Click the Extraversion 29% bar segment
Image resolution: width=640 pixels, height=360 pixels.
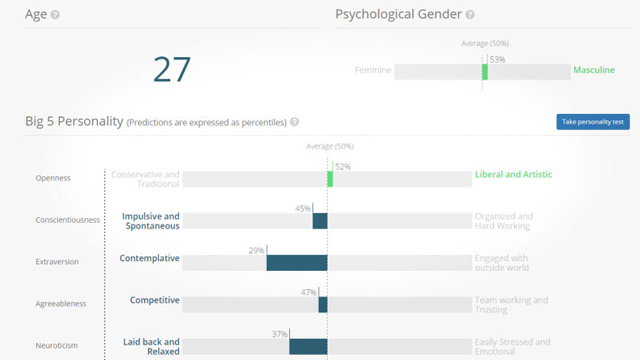coord(297,263)
